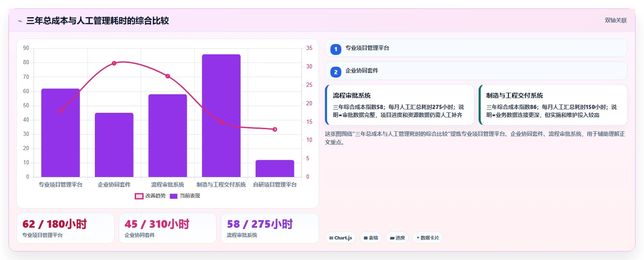644x260 pixels.
Task: Toggle the 改善趋势 legend item
Action: click(x=150, y=196)
